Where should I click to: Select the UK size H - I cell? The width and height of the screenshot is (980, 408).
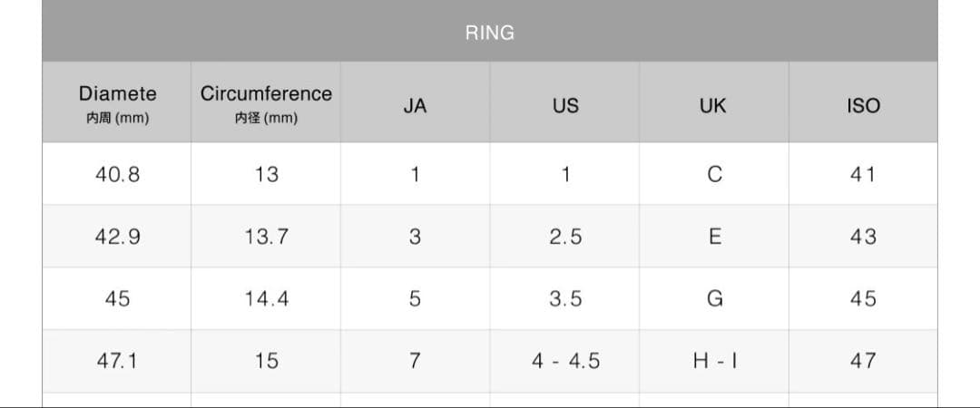tap(713, 361)
